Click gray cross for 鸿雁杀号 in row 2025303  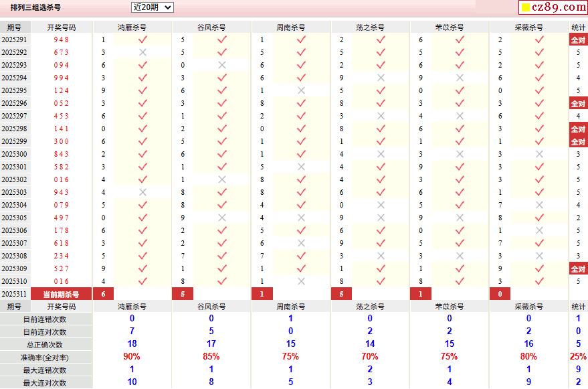pos(142,192)
